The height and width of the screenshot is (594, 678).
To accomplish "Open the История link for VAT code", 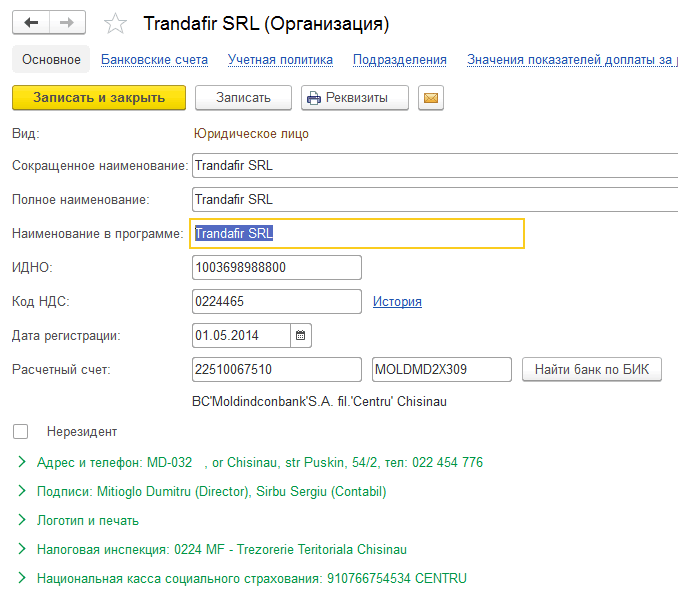I will 397,301.
